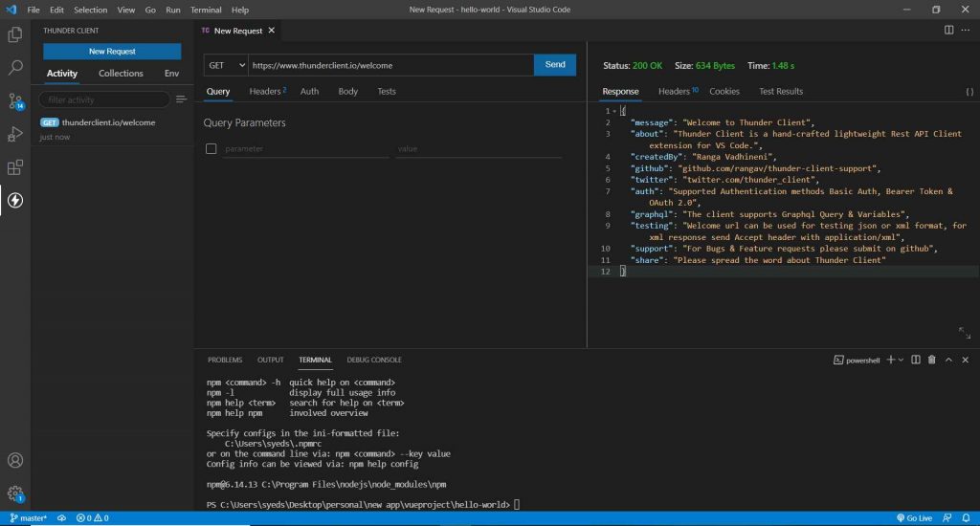Expand the response panel to fullscreen
This screenshot has width=980, height=526.
pyautogui.click(x=965, y=333)
